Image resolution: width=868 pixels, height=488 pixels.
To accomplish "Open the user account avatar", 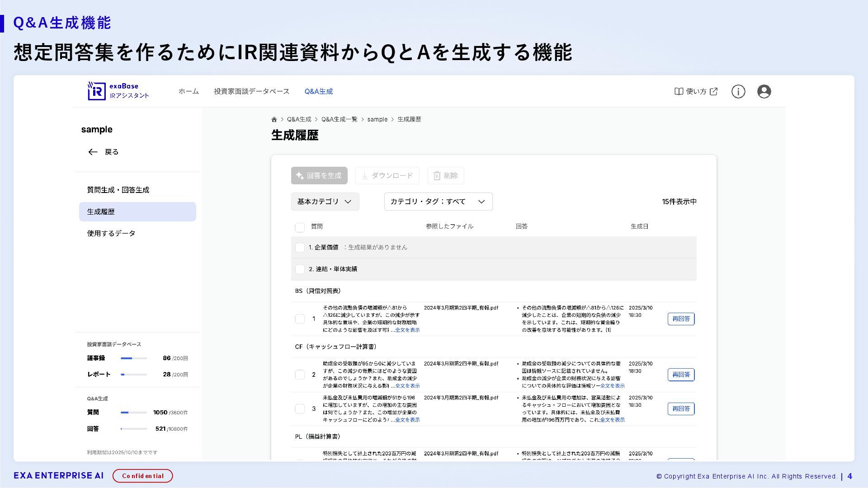I will (764, 91).
